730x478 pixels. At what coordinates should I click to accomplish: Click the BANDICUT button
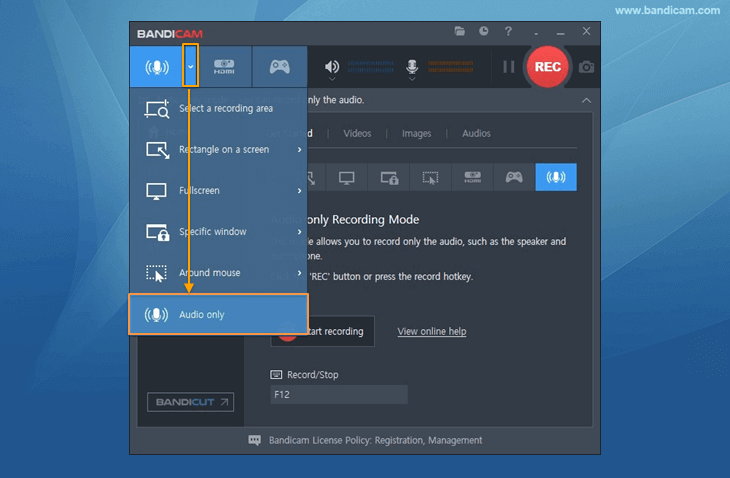(190, 402)
